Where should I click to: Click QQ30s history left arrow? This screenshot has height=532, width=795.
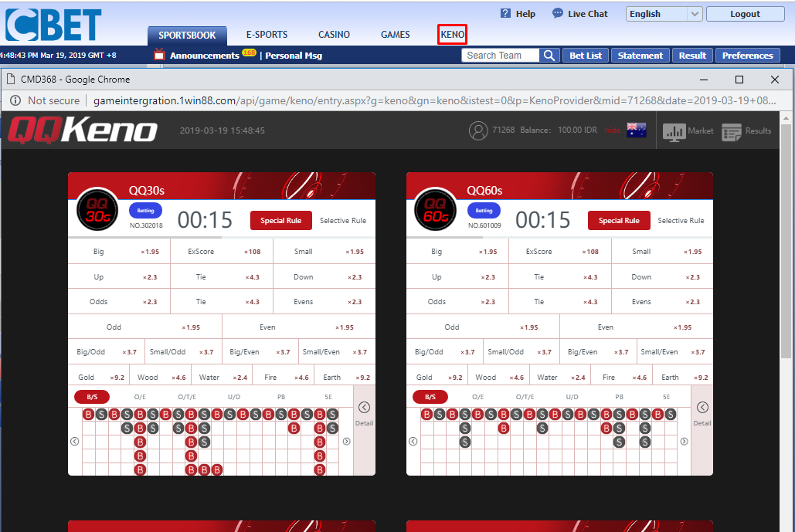pos(74,442)
